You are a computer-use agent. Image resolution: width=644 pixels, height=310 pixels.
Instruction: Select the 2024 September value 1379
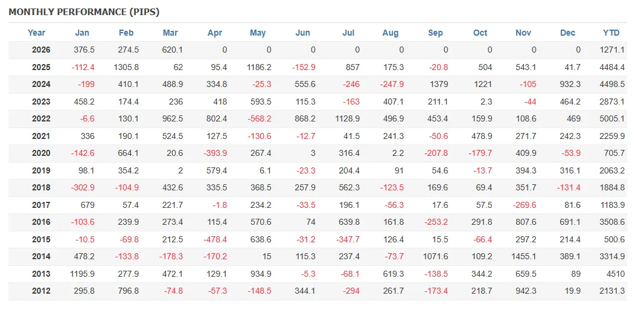click(438, 84)
